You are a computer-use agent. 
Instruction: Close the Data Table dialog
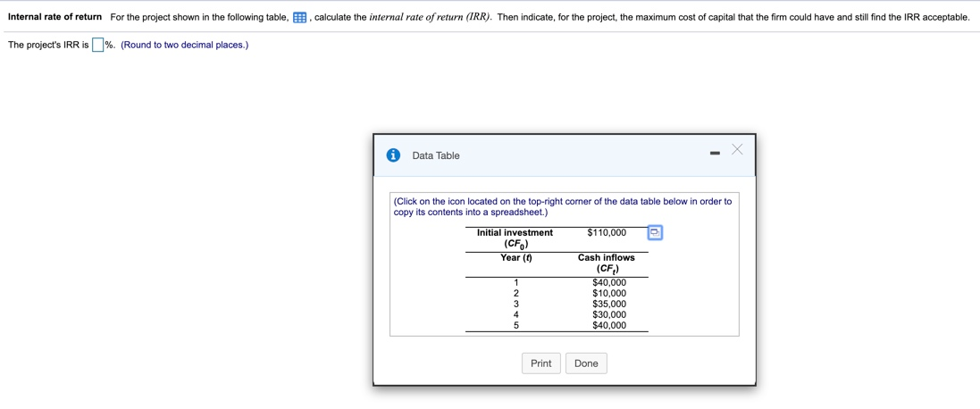tap(738, 149)
